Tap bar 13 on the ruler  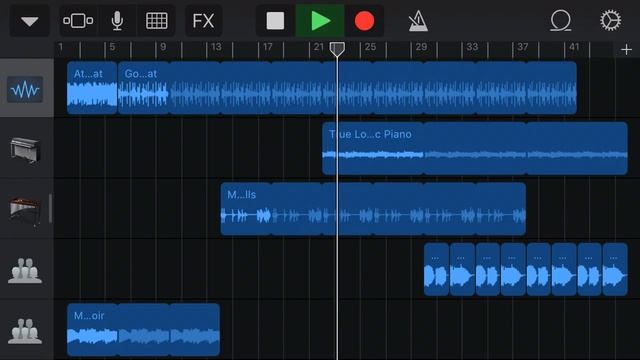[216, 47]
